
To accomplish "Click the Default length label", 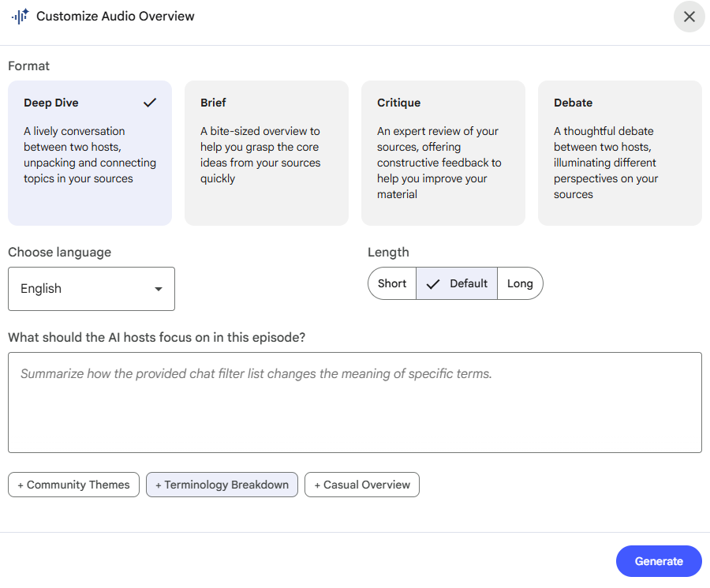I will coord(469,283).
